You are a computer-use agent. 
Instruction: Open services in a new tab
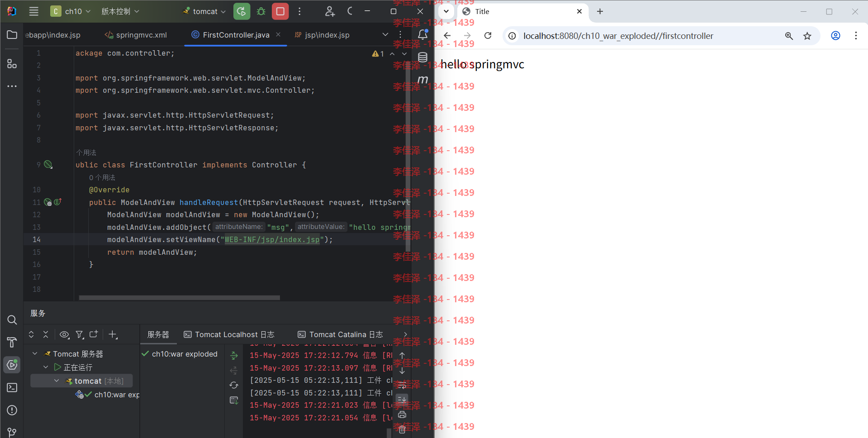point(94,334)
